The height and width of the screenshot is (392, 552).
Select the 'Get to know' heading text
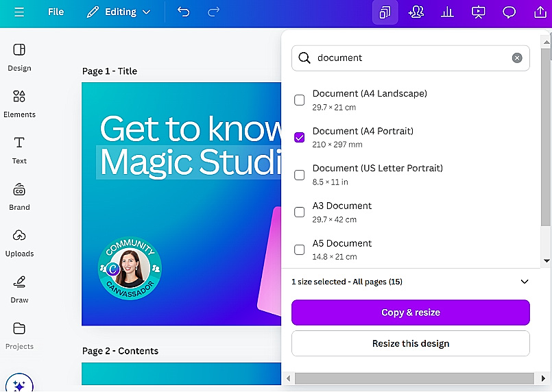[191, 129]
